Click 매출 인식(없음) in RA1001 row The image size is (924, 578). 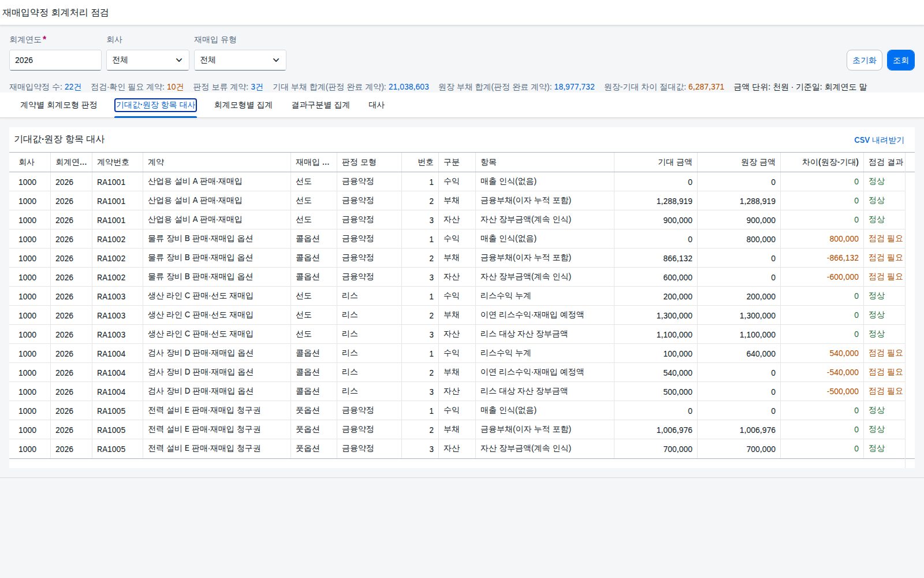click(508, 181)
